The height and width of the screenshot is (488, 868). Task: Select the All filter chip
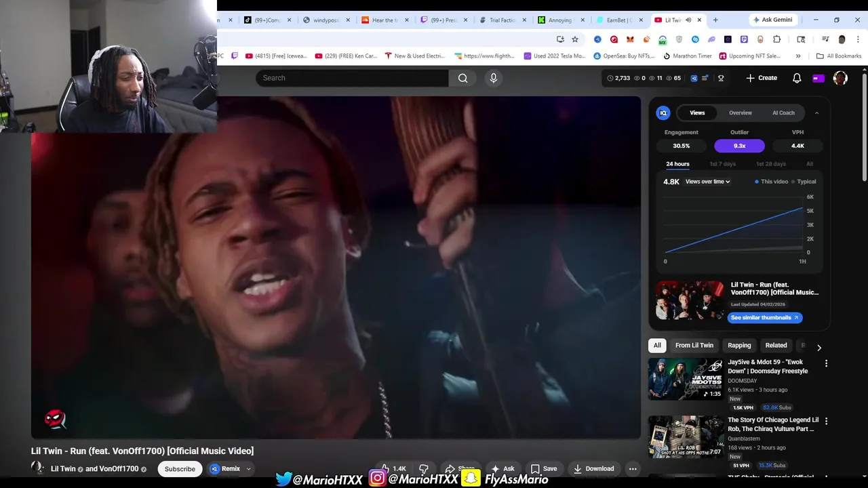[x=657, y=346]
